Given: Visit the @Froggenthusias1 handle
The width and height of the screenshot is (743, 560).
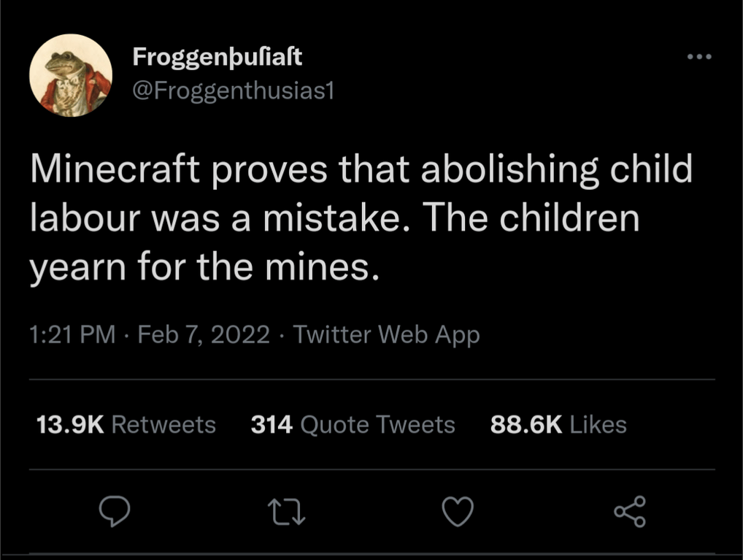Looking at the screenshot, I should pyautogui.click(x=233, y=90).
